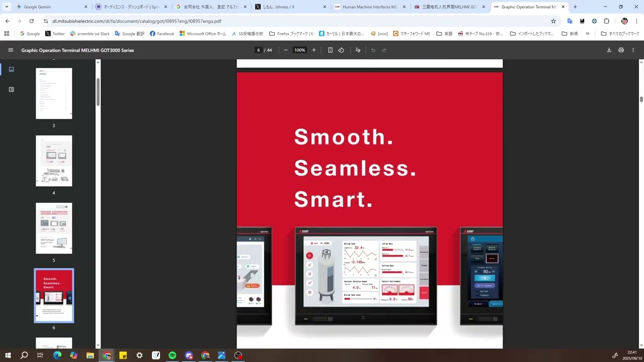Toggle fit to page view
644x362 pixels.
[x=330, y=50]
